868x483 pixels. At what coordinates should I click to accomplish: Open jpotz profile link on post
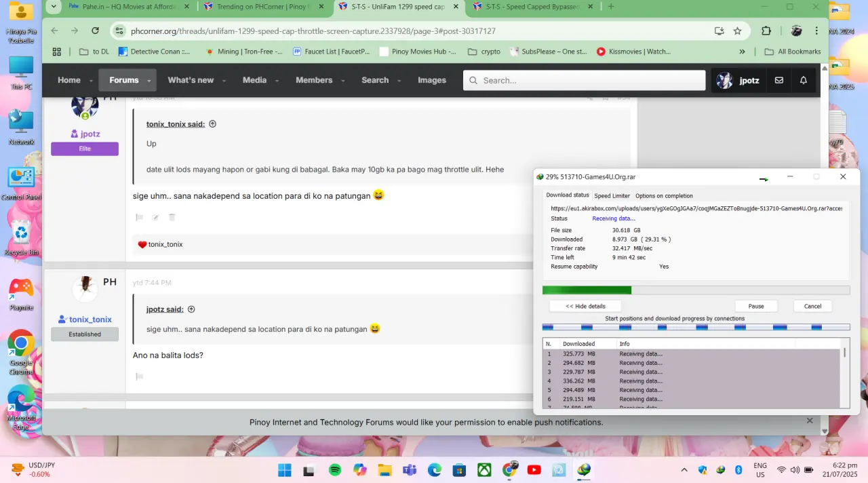pyautogui.click(x=90, y=134)
